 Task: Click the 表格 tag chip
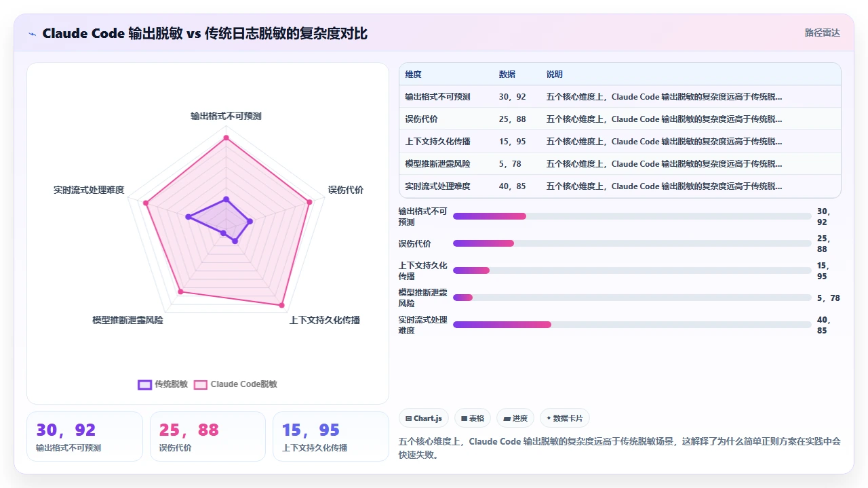[x=473, y=418]
